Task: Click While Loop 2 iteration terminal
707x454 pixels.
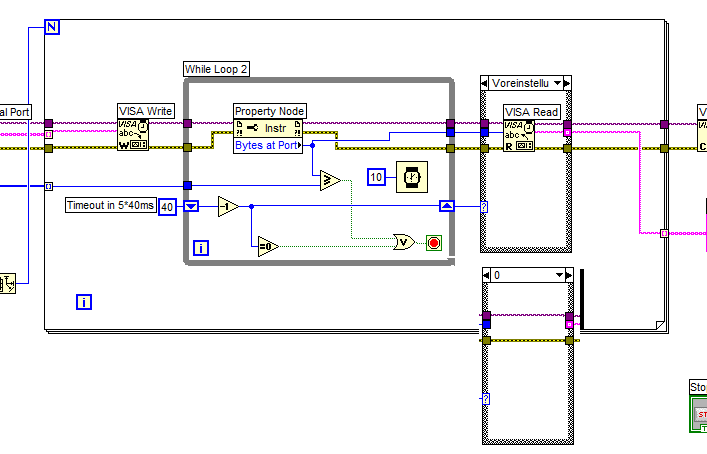Action: [201, 248]
